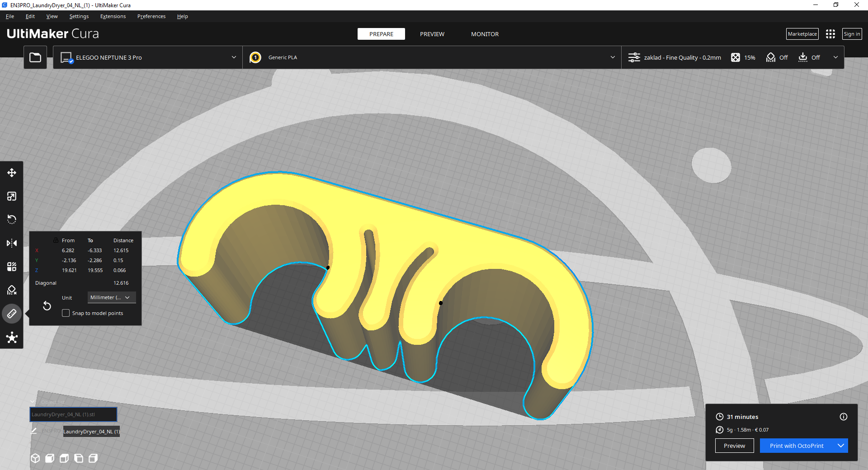The height and width of the screenshot is (470, 868).
Task: Collapse the Object list chevron
Action: 33,402
